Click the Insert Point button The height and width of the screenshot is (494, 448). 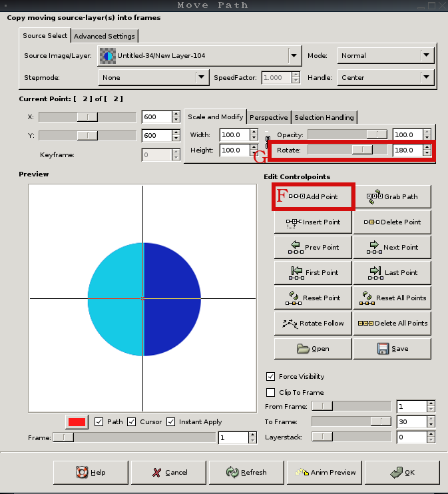[313, 222]
